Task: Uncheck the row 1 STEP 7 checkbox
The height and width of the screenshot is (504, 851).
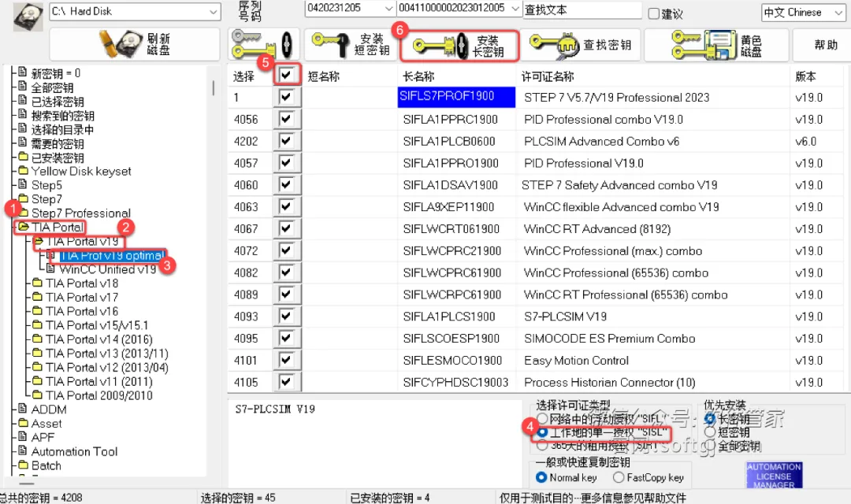Action: (286, 97)
